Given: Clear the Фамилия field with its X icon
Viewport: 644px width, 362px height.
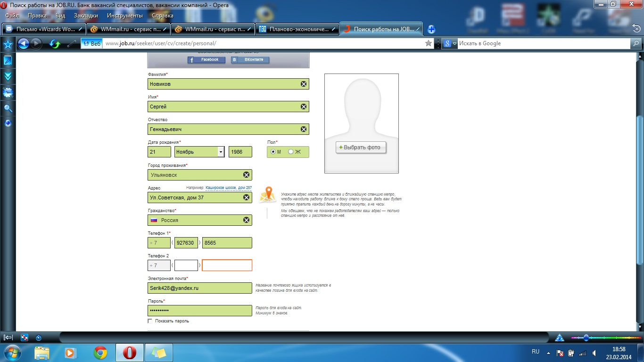Looking at the screenshot, I should click(x=304, y=84).
